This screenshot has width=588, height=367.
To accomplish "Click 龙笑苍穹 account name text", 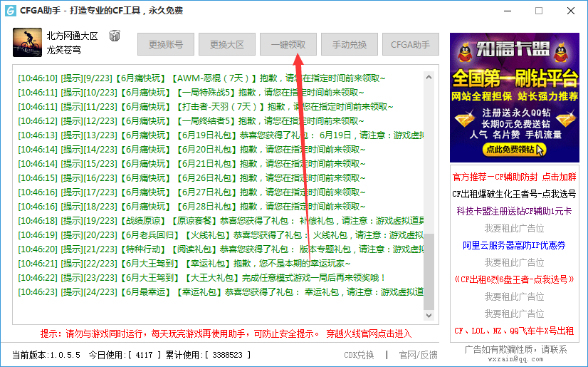I will point(63,50).
